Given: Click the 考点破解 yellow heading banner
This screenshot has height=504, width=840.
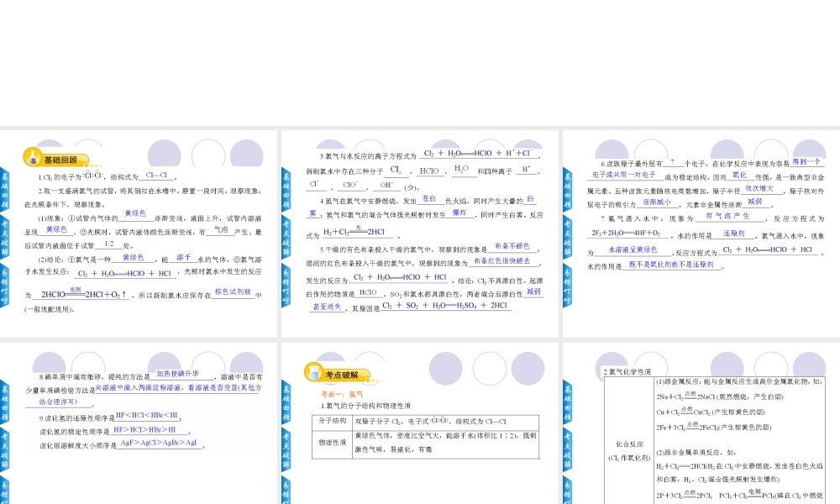Looking at the screenshot, I should (x=341, y=375).
